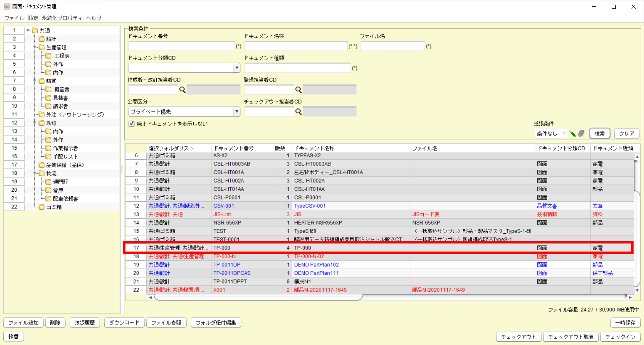Click the ファイル名 search input field
The width and height of the screenshot is (644, 345).
coord(393,46)
